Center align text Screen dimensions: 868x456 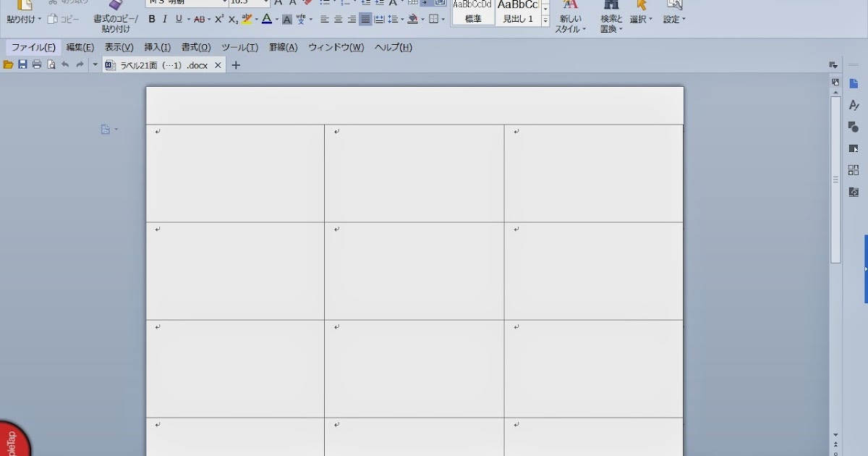(338, 20)
